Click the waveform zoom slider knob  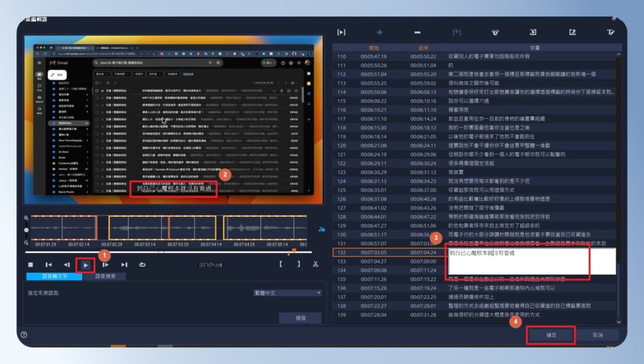tap(26, 230)
